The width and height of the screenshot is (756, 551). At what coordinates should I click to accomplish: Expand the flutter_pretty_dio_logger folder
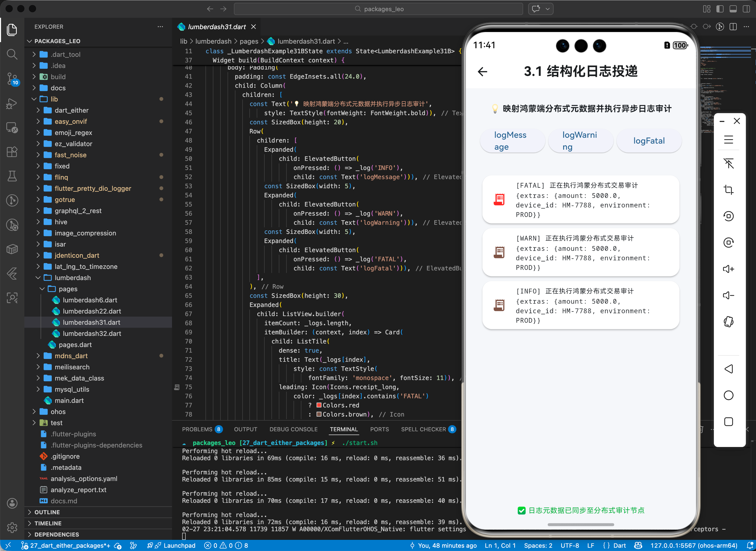[x=92, y=188]
